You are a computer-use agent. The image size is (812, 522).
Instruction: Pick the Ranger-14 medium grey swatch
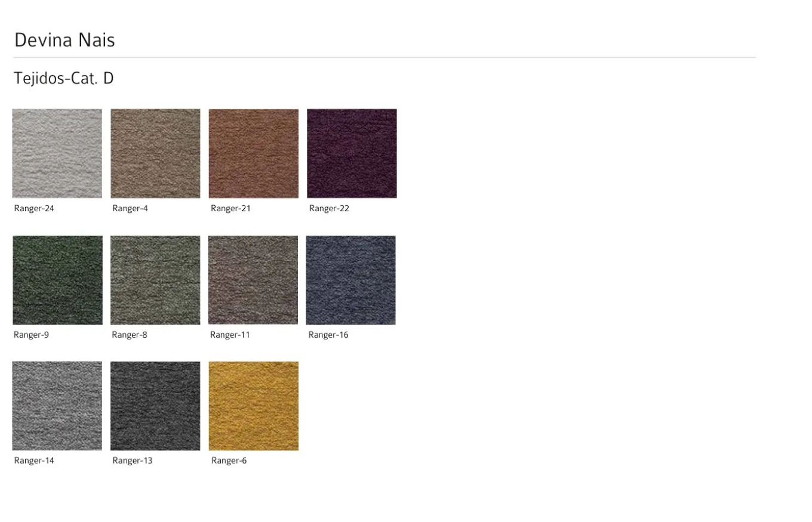[57, 406]
